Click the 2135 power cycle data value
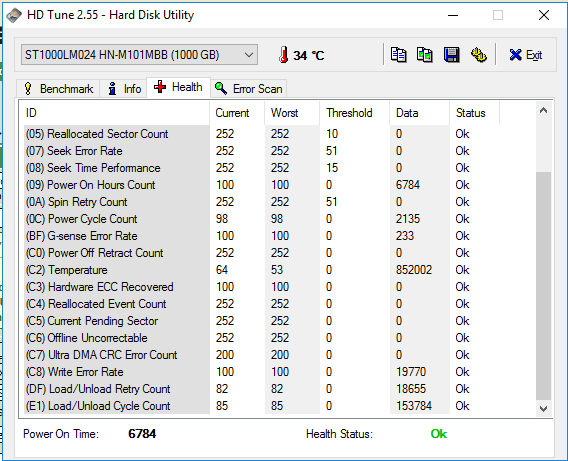This screenshot has height=461, width=568. coord(408,219)
